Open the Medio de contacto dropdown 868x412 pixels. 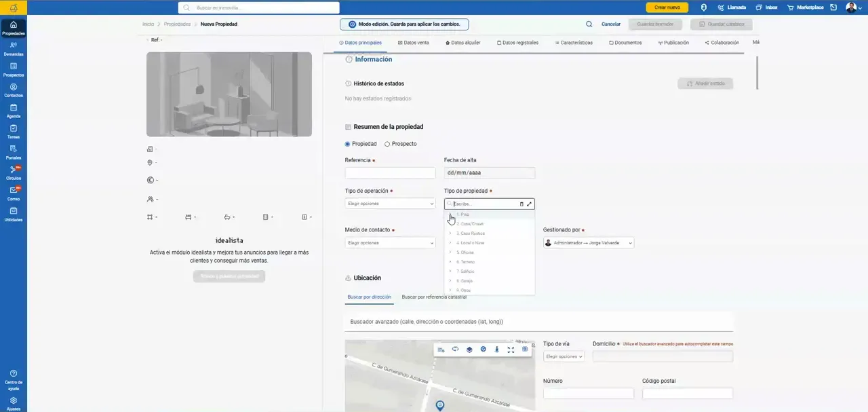pyautogui.click(x=390, y=243)
